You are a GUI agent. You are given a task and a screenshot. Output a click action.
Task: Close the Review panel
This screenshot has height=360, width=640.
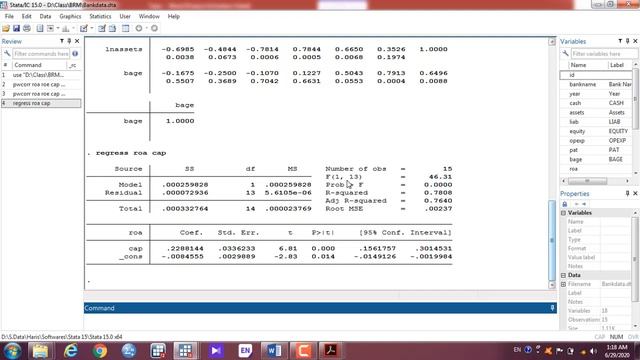77,41
